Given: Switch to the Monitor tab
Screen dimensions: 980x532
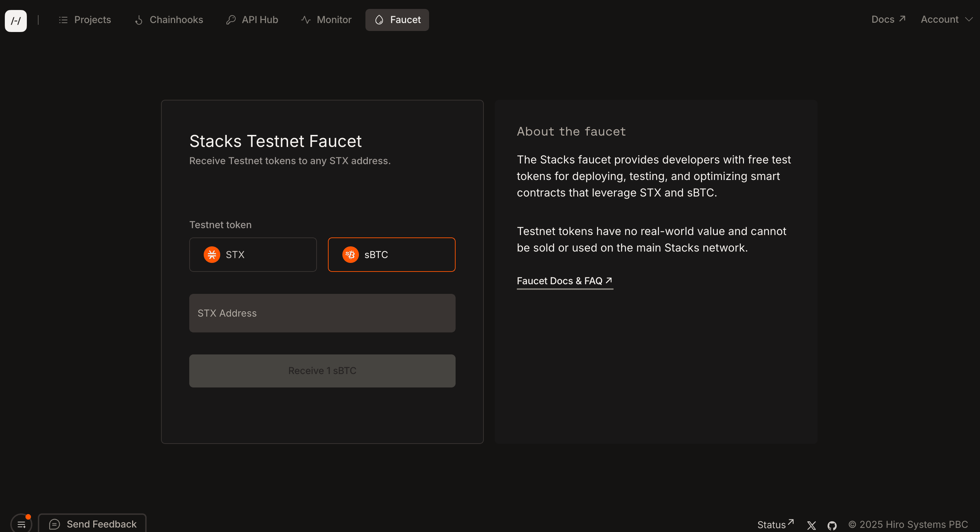Looking at the screenshot, I should coord(326,20).
